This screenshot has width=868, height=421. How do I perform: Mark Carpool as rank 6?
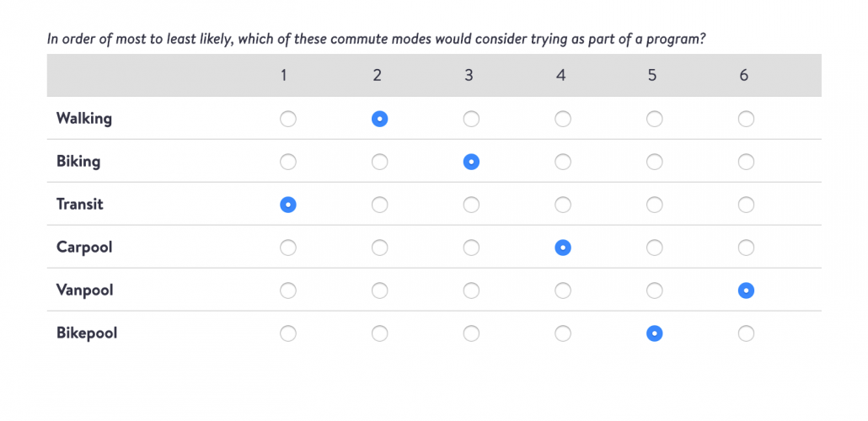[x=746, y=248]
